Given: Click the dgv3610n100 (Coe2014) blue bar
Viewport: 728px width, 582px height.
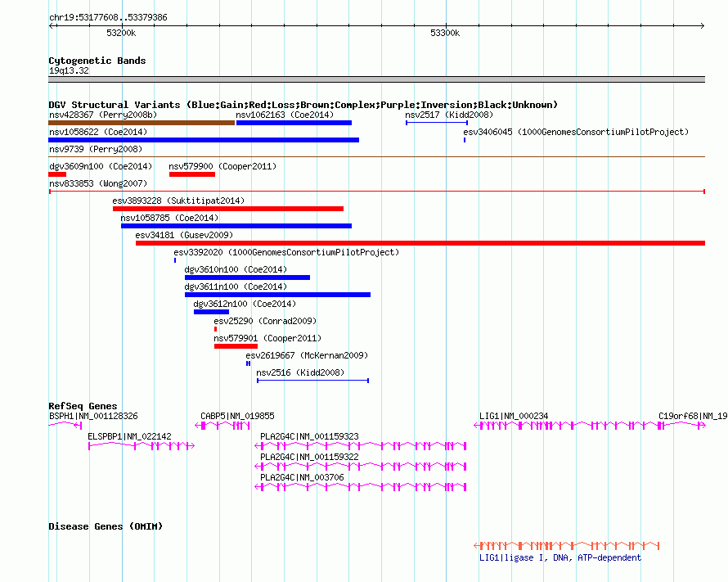Looking at the screenshot, I should (x=247, y=277).
